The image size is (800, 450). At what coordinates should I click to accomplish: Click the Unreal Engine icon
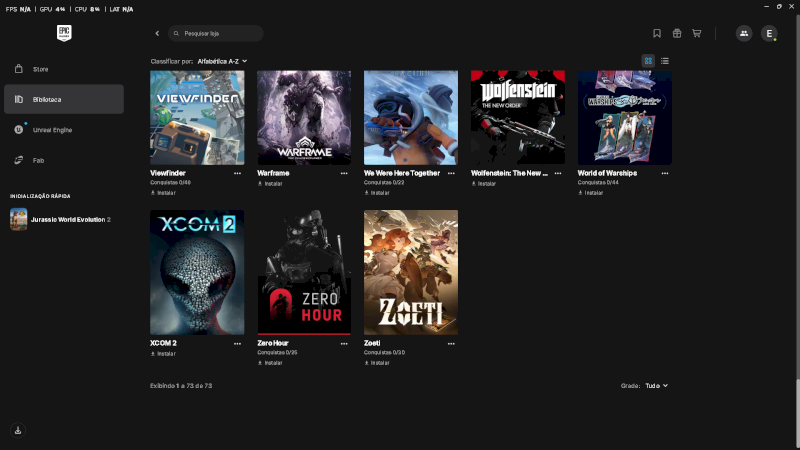(18, 130)
